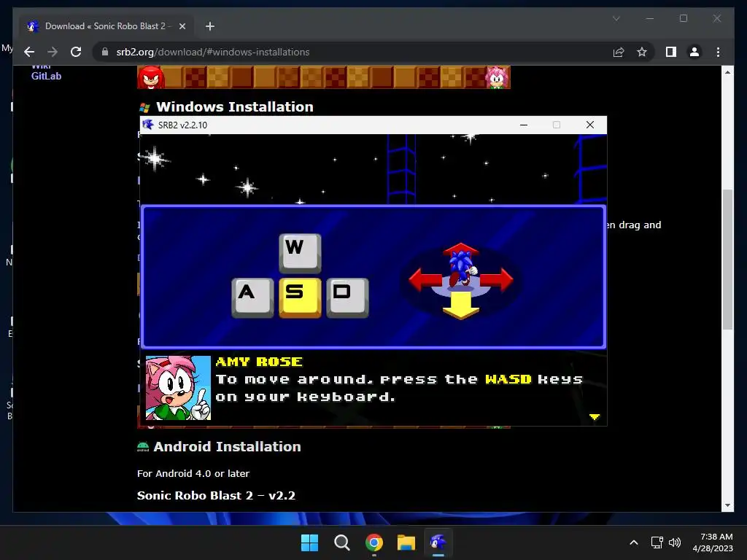Open the Chrome tab search chevron
The height and width of the screenshot is (560, 747).
point(616,18)
